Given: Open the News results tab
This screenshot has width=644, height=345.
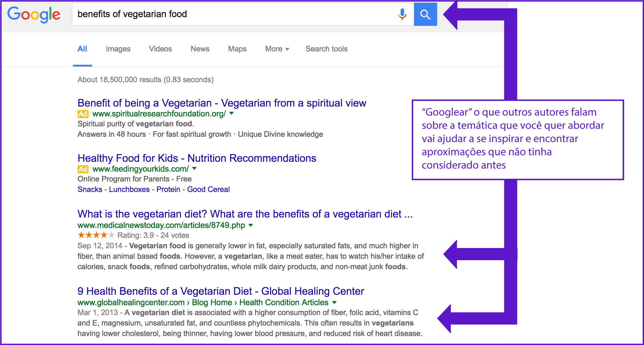Looking at the screenshot, I should 200,49.
